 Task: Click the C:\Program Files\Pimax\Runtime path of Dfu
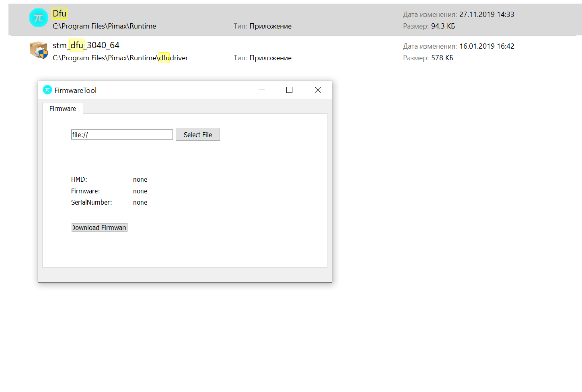pyautogui.click(x=104, y=26)
